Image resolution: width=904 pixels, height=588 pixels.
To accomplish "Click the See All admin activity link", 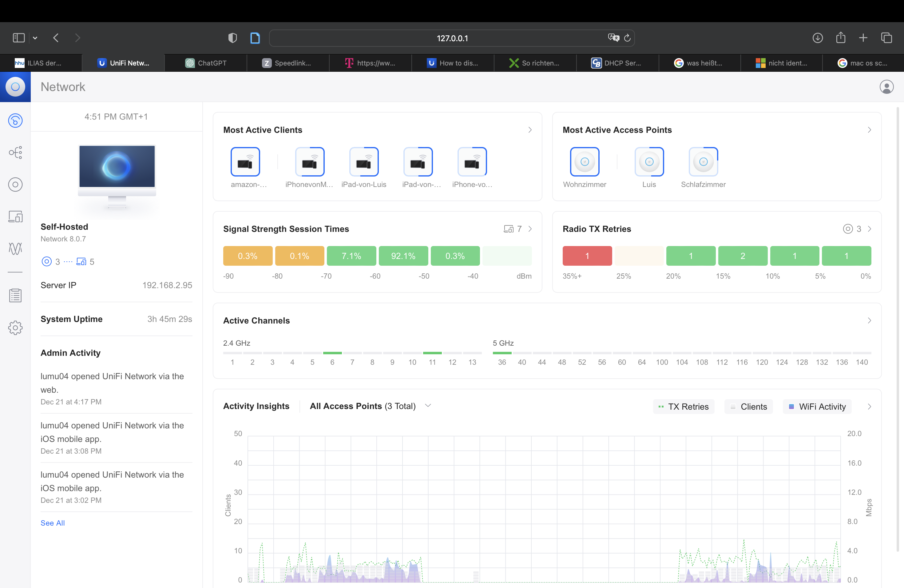I will point(52,523).
